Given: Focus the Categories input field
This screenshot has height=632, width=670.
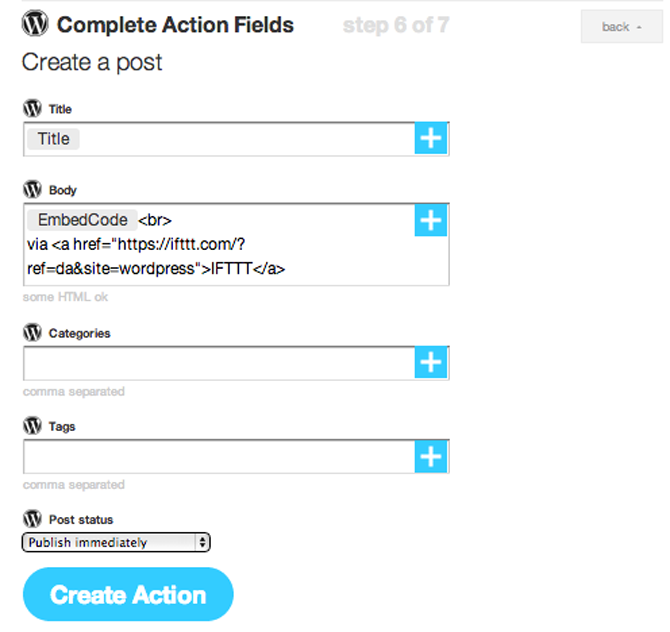Looking at the screenshot, I should 218,362.
